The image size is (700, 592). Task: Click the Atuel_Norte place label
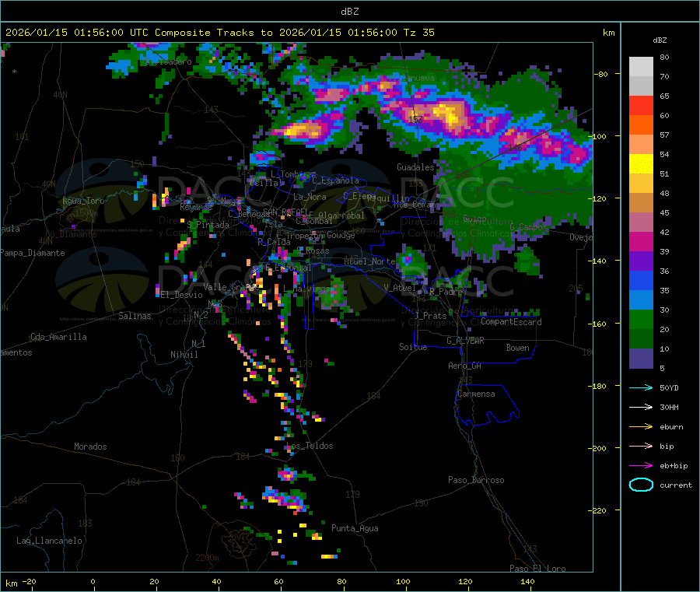[x=369, y=261]
